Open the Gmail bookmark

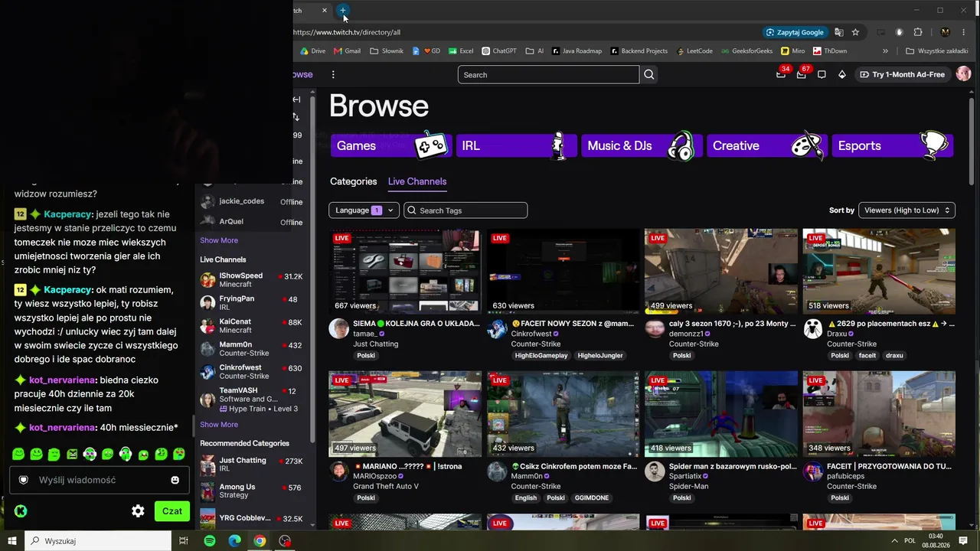pyautogui.click(x=347, y=51)
